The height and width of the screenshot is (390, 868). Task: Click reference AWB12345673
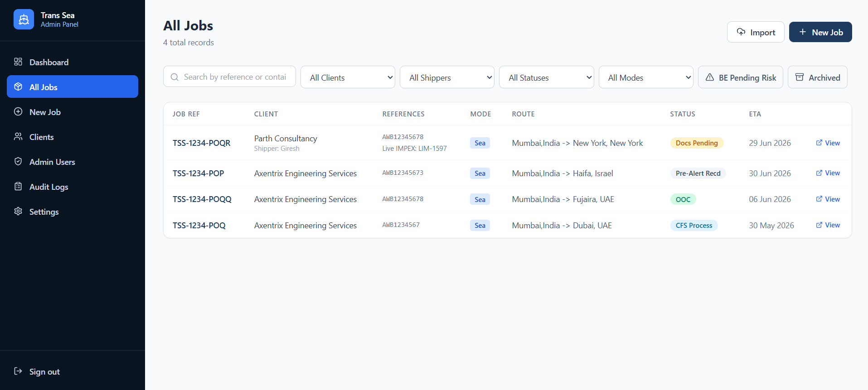point(402,173)
